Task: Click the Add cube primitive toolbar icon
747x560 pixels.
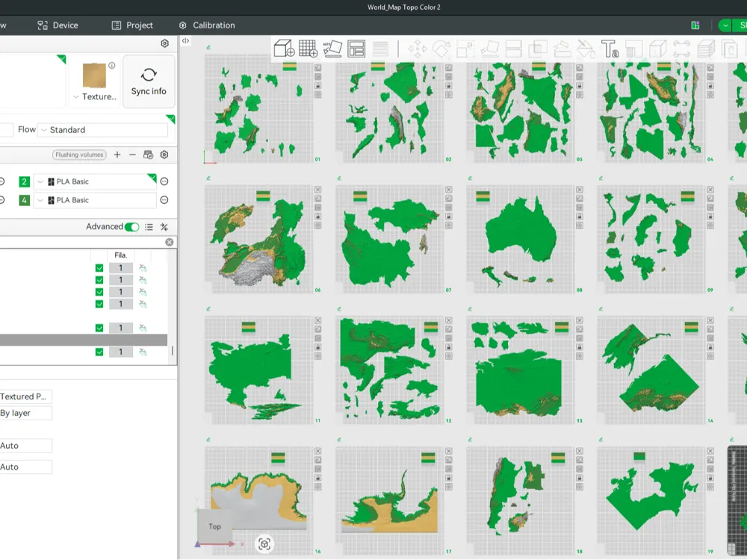Action: tap(285, 49)
